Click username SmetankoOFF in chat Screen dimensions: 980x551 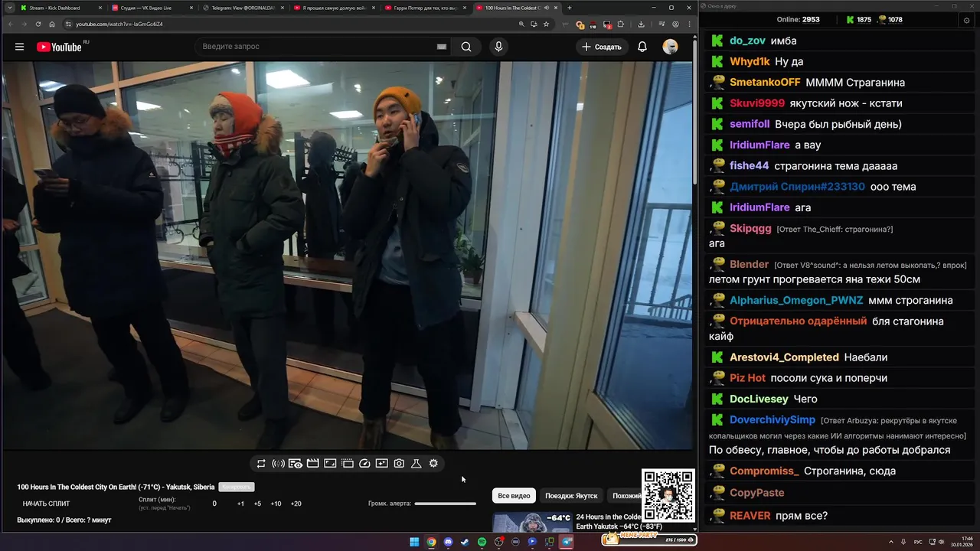[765, 83]
